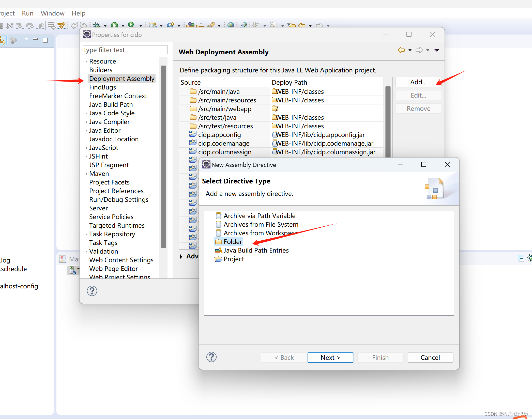Sort by the Source column header
Viewport: 532px width, 419px height.
(224, 82)
